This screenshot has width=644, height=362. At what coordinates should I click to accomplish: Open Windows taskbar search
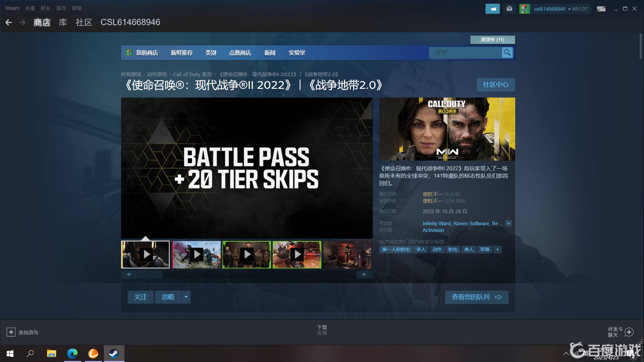click(31, 354)
